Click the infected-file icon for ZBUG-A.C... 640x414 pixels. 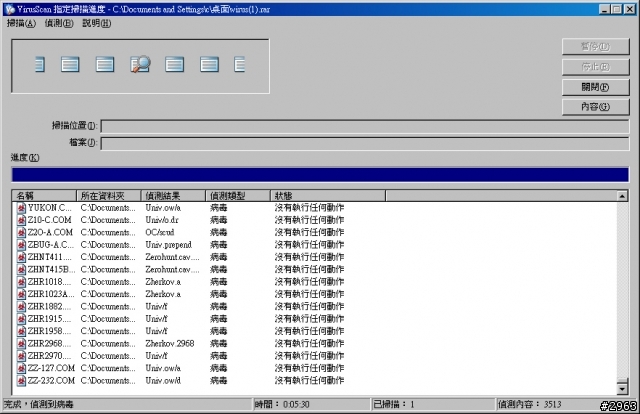pyautogui.click(x=21, y=245)
